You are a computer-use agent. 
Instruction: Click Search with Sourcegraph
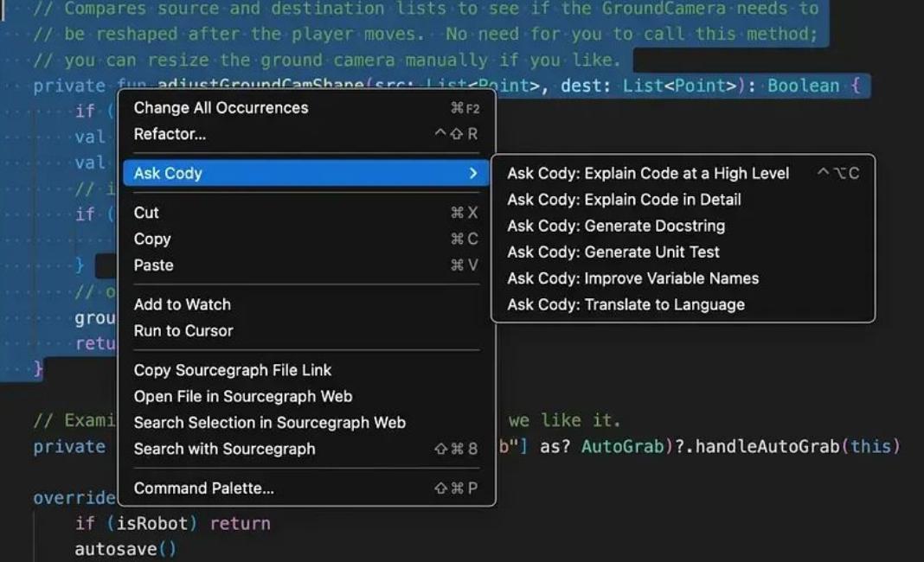point(306,449)
